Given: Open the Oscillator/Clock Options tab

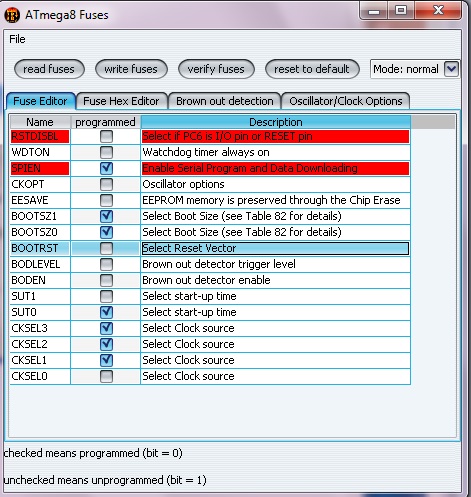Looking at the screenshot, I should 346,101.
